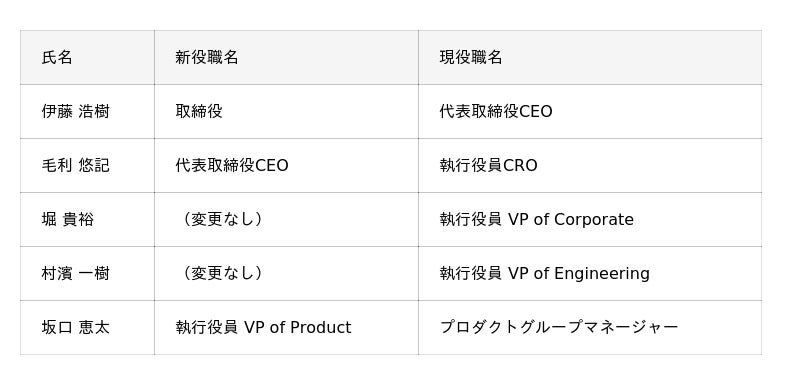Screen dimensions: 800x385
Task: Click the 氏名 column header
Action: (87, 57)
